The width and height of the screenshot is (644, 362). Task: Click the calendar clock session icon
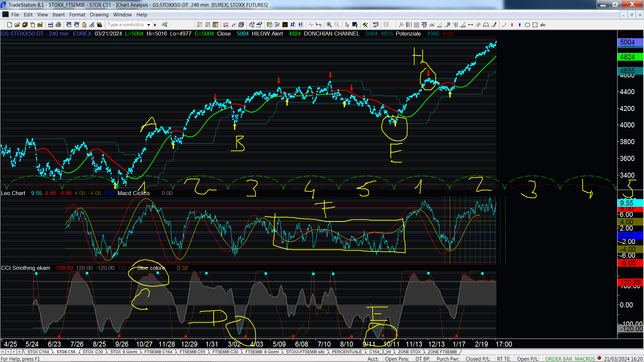coord(269,24)
